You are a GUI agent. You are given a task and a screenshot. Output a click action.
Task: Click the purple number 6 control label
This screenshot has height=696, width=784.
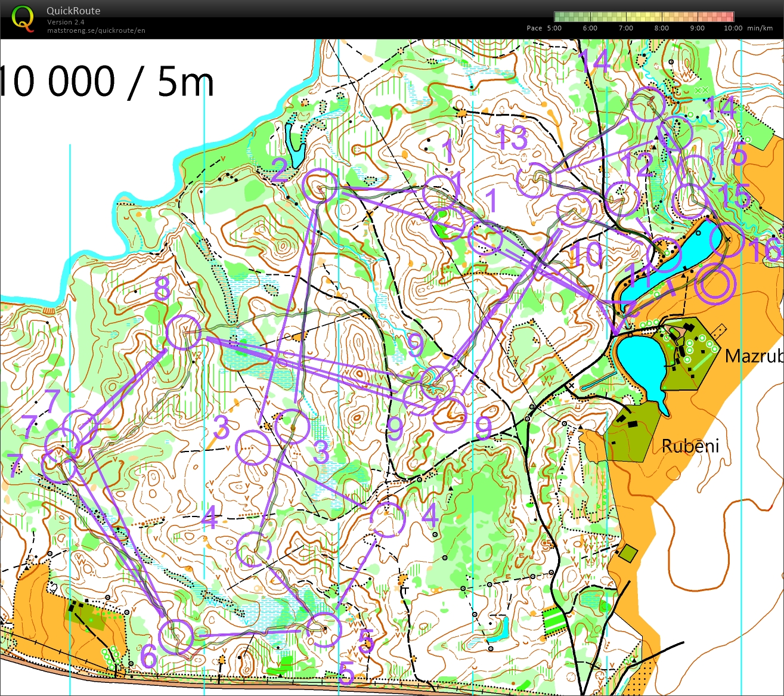(148, 658)
